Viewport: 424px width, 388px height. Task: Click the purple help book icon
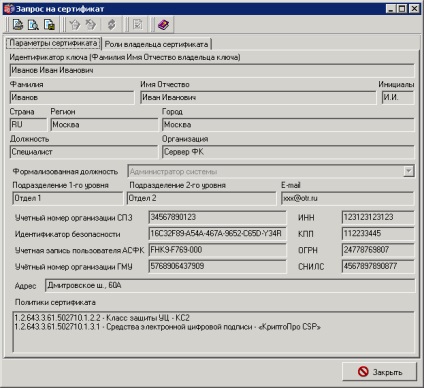pos(163,25)
